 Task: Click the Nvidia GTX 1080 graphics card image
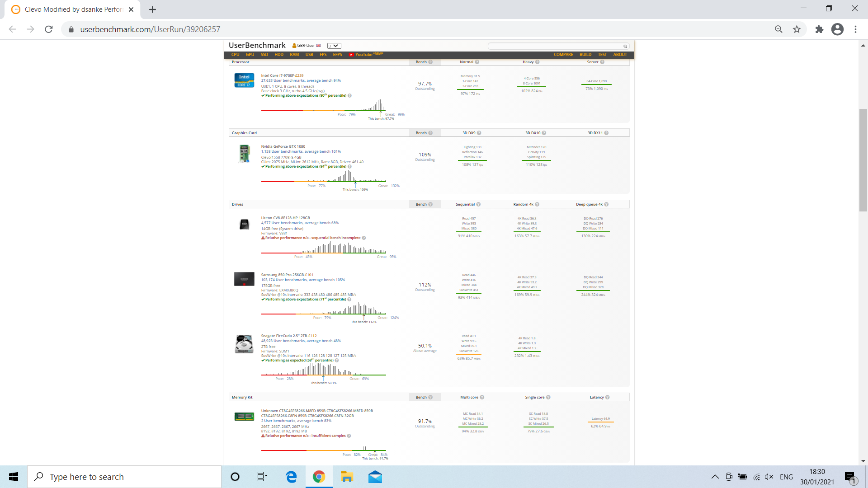[245, 154]
